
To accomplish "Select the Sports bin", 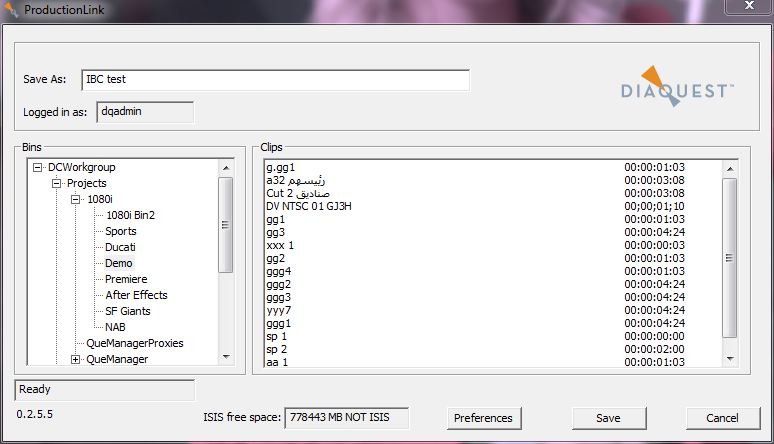I will coord(120,231).
